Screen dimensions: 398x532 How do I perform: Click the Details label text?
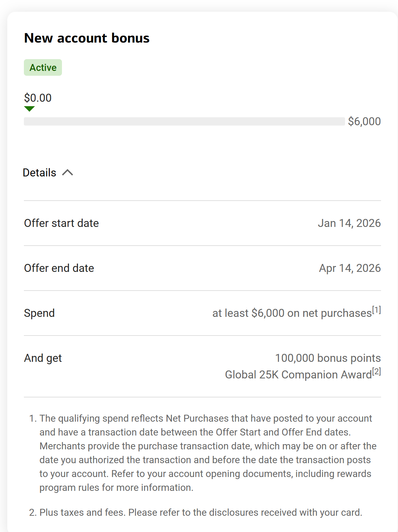(x=39, y=173)
